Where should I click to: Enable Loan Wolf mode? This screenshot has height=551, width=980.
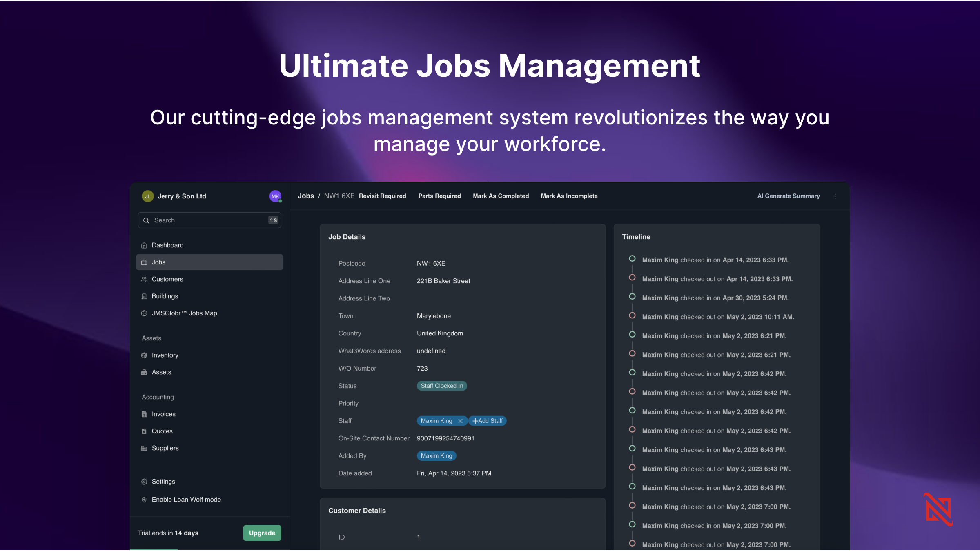[x=186, y=499]
